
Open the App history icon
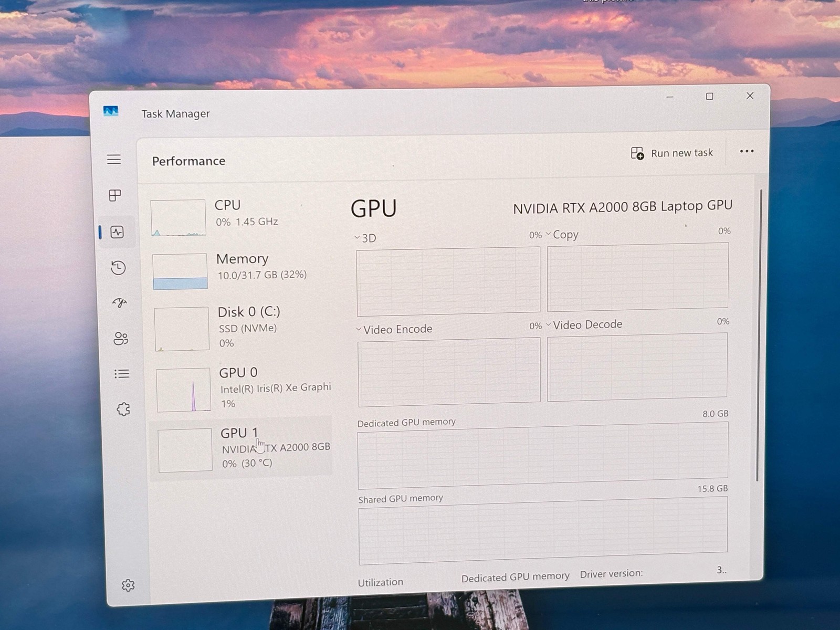[x=118, y=268]
